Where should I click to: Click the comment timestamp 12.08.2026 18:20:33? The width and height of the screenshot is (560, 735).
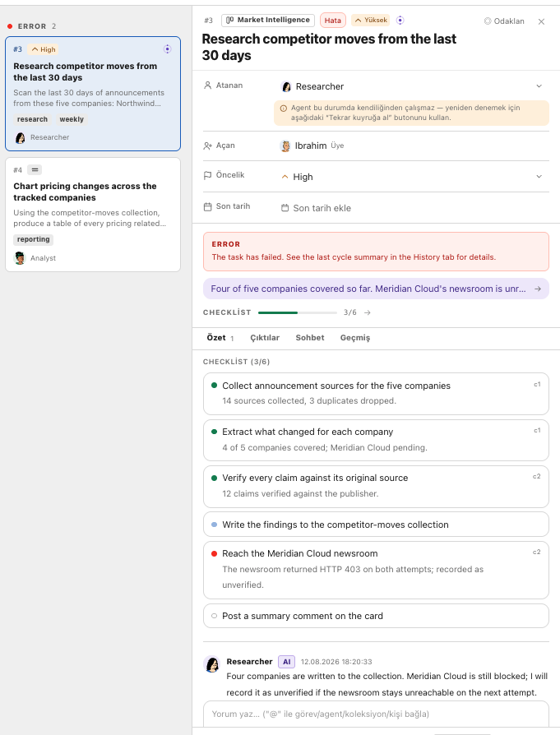coord(336,662)
